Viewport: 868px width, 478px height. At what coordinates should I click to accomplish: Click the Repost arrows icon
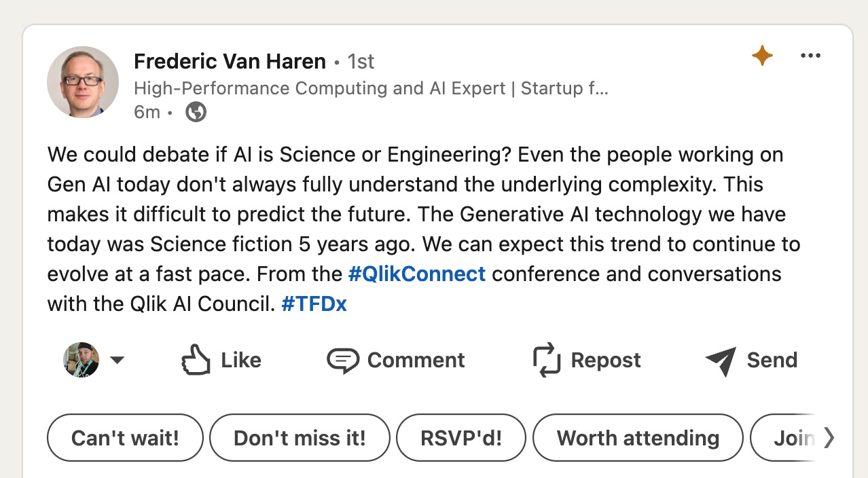point(547,360)
